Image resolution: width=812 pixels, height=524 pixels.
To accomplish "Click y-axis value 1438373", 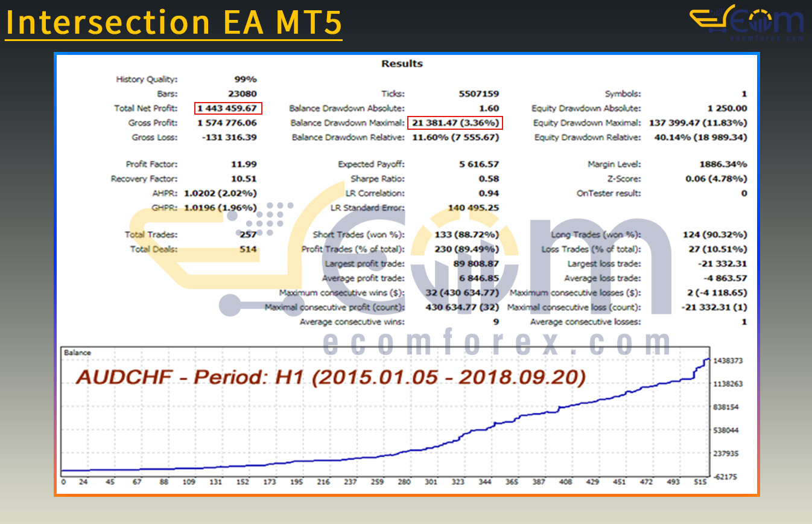I will 727,360.
